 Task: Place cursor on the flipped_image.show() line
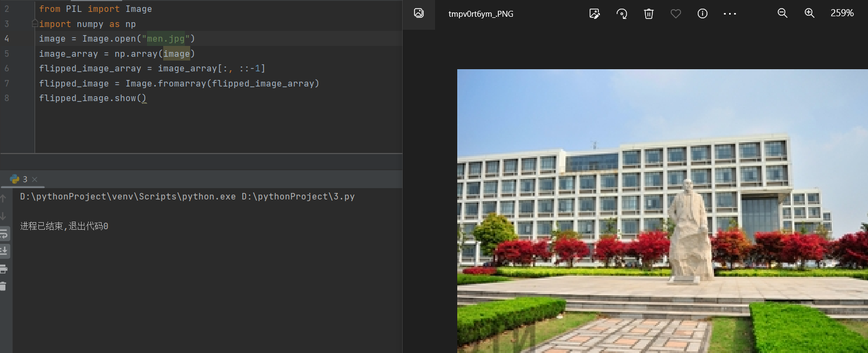(92, 98)
